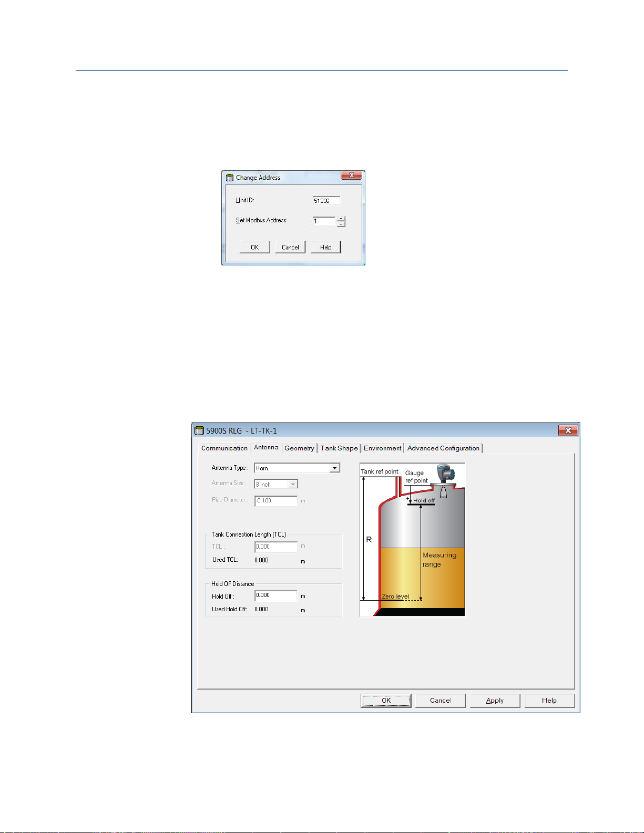Open the Advanced Configuration tab
This screenshot has width=644, height=833.
coord(443,448)
